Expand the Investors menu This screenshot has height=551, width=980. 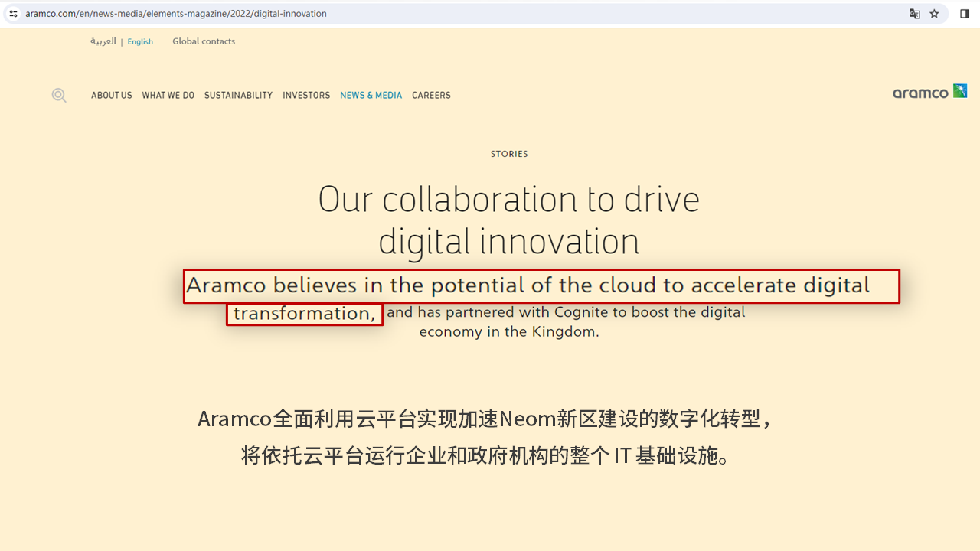[x=306, y=96]
